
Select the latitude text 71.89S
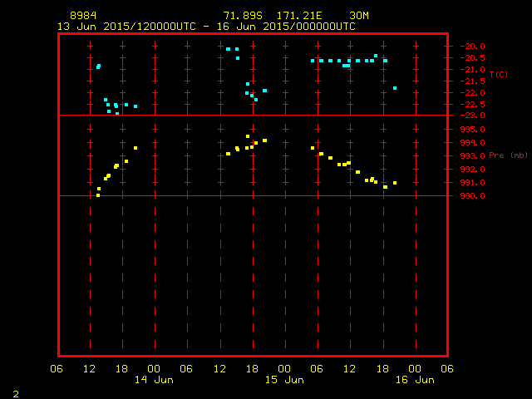click(243, 16)
